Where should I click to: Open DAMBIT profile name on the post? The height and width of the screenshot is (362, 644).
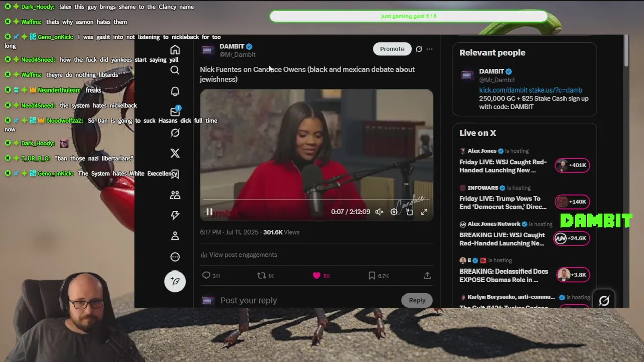point(232,46)
